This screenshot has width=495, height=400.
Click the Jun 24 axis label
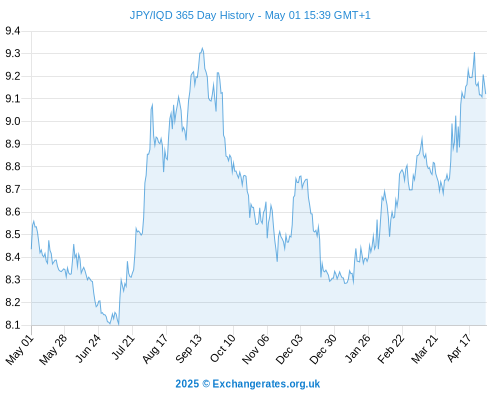coord(88,348)
